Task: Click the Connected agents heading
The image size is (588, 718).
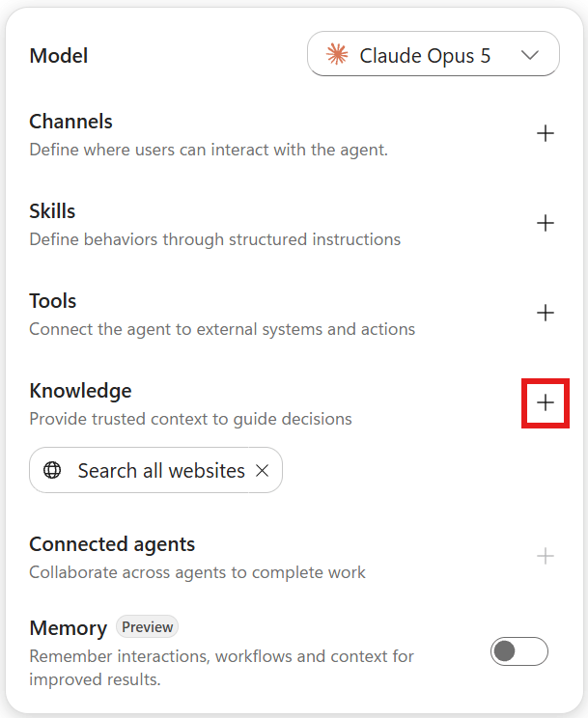Action: tap(112, 544)
